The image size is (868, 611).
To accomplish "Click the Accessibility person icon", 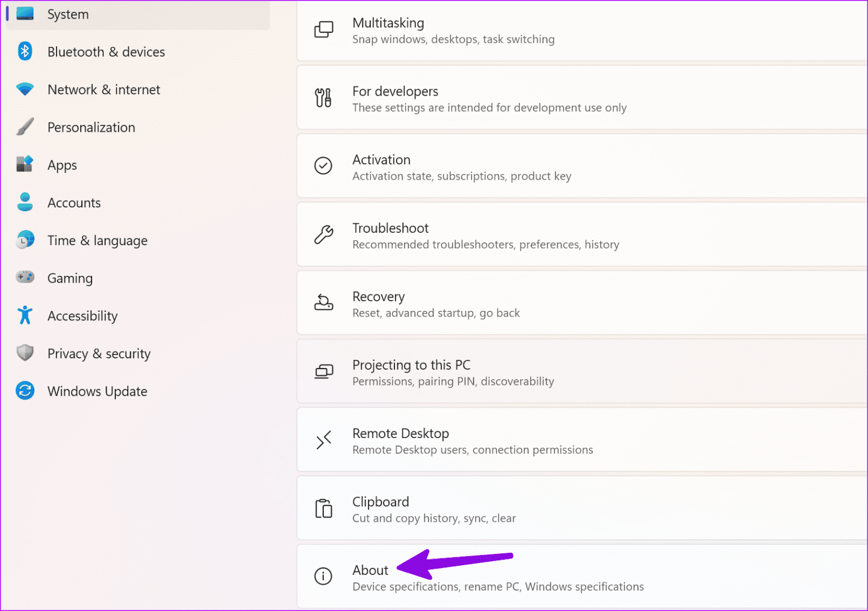I will (25, 315).
